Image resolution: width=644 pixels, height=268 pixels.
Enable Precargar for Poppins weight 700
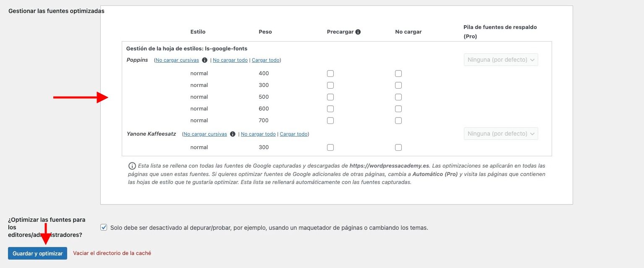click(x=330, y=121)
